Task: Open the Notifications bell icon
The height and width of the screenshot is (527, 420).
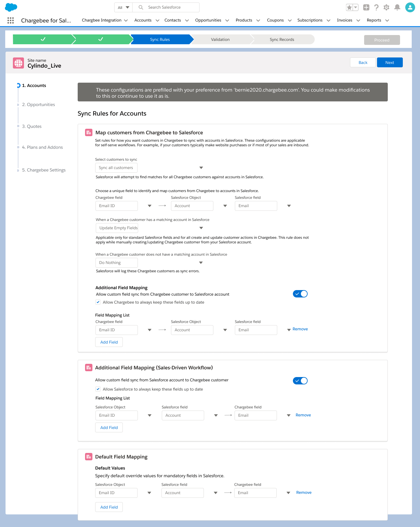Action: coord(397,7)
